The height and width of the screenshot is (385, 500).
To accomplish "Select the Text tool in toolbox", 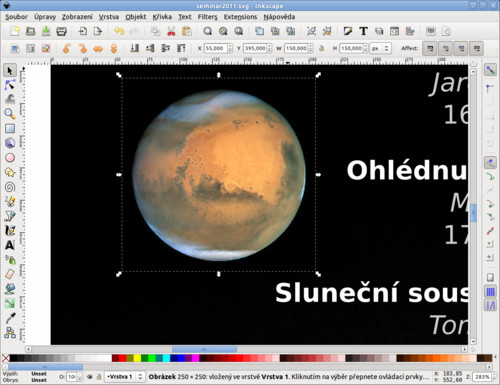I will point(10,245).
